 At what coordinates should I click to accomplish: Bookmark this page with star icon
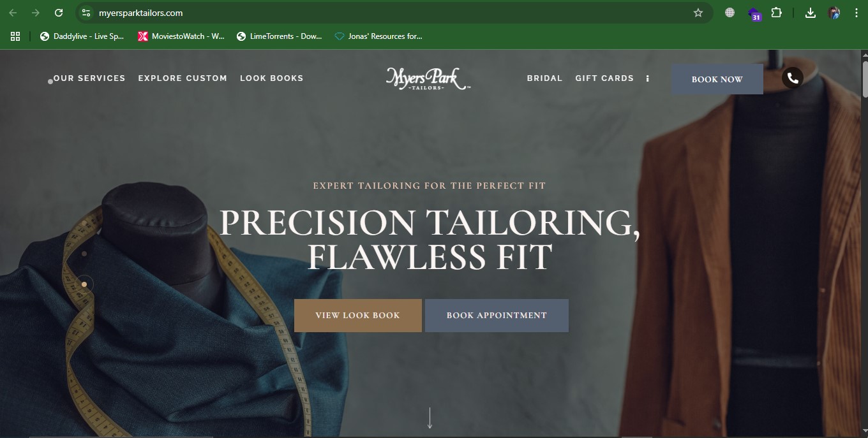click(698, 13)
